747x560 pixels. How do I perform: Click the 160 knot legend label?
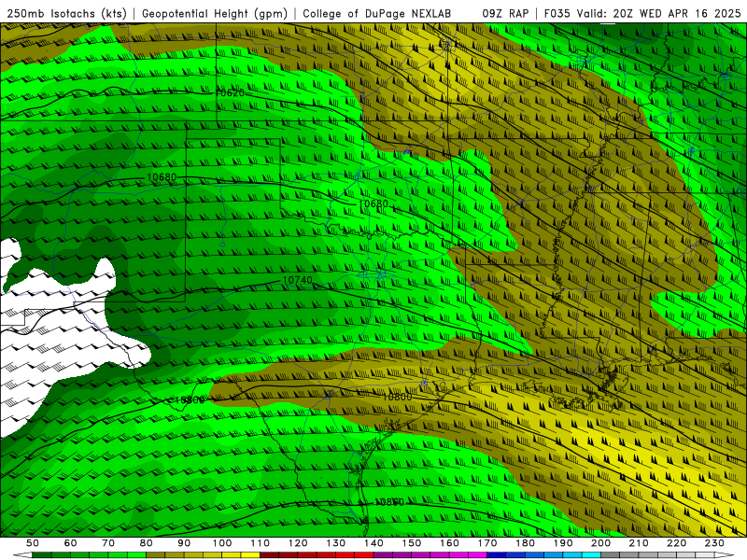[449, 543]
